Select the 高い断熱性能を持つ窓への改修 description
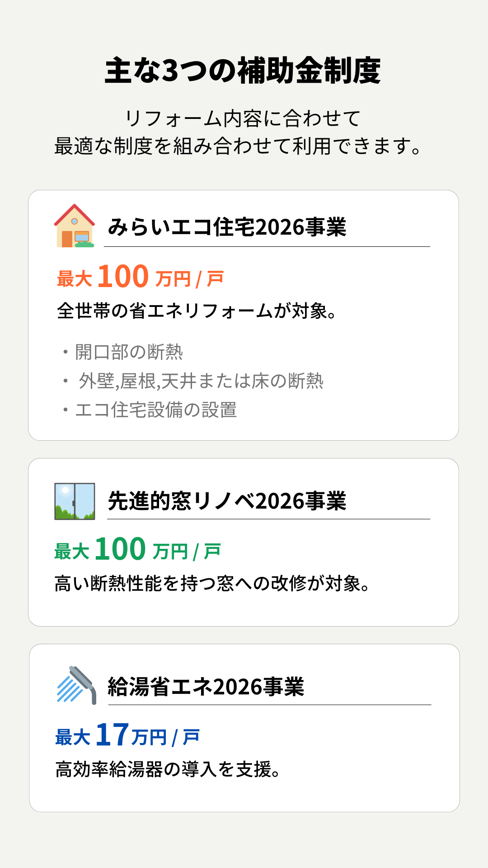Image resolution: width=488 pixels, height=868 pixels. coord(212,584)
